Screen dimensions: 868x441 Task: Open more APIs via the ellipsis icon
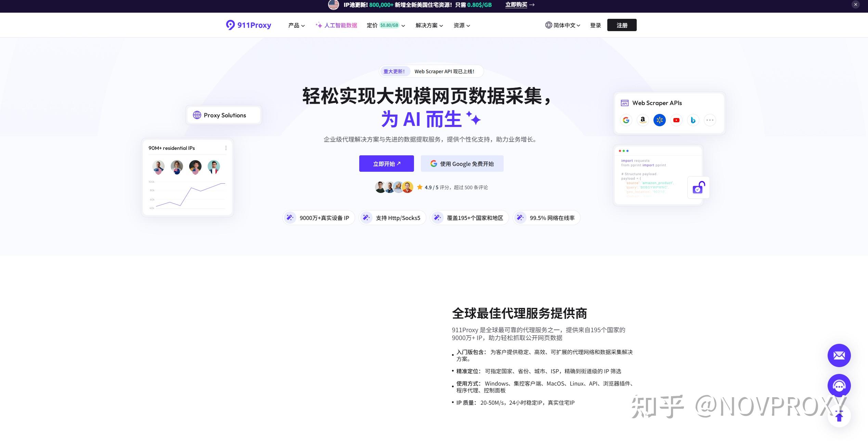[x=710, y=120]
